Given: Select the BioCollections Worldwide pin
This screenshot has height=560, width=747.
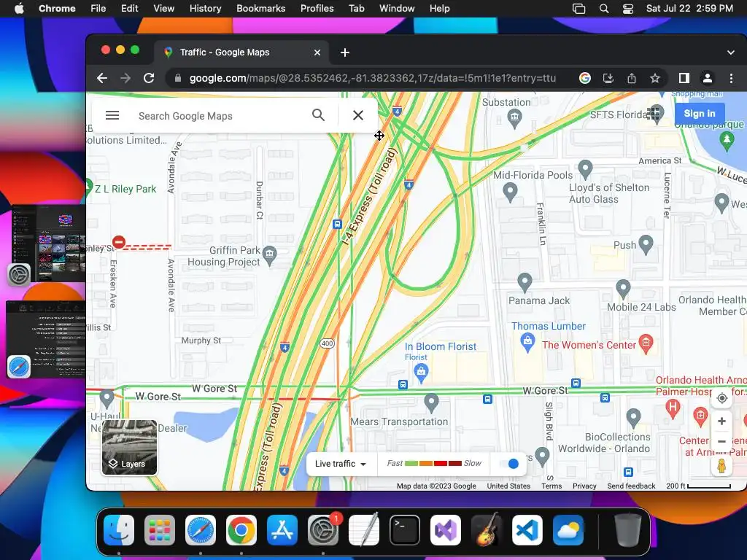Looking at the screenshot, I should point(633,418).
